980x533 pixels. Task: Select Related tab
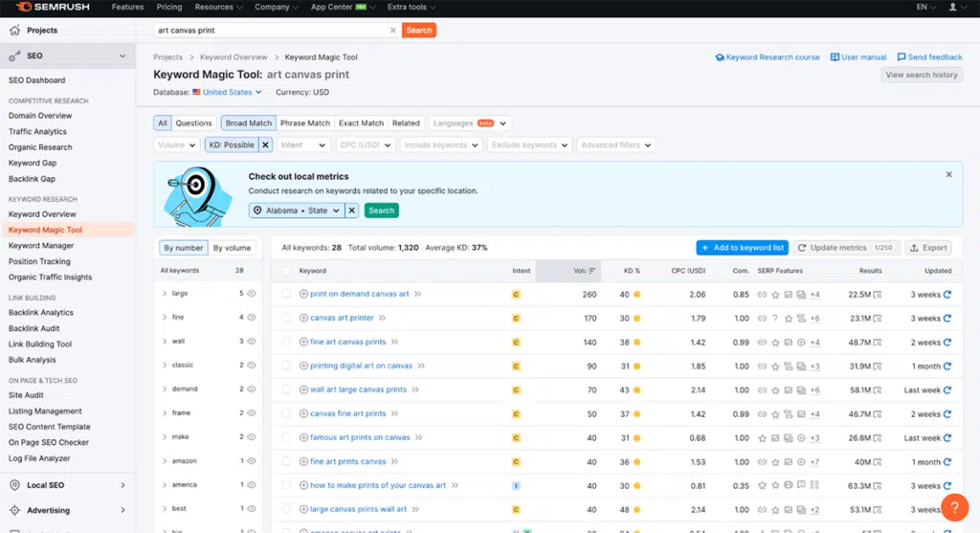tap(406, 123)
